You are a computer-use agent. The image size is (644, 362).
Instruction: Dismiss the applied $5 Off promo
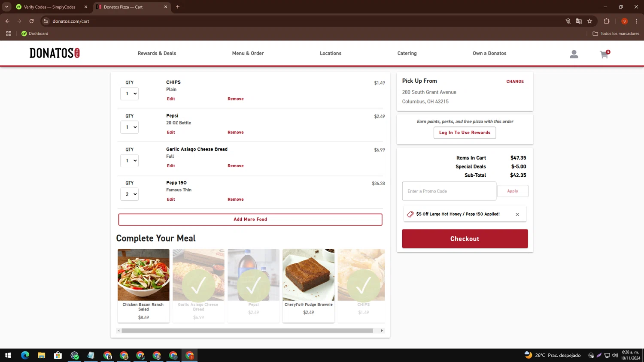[x=517, y=214]
